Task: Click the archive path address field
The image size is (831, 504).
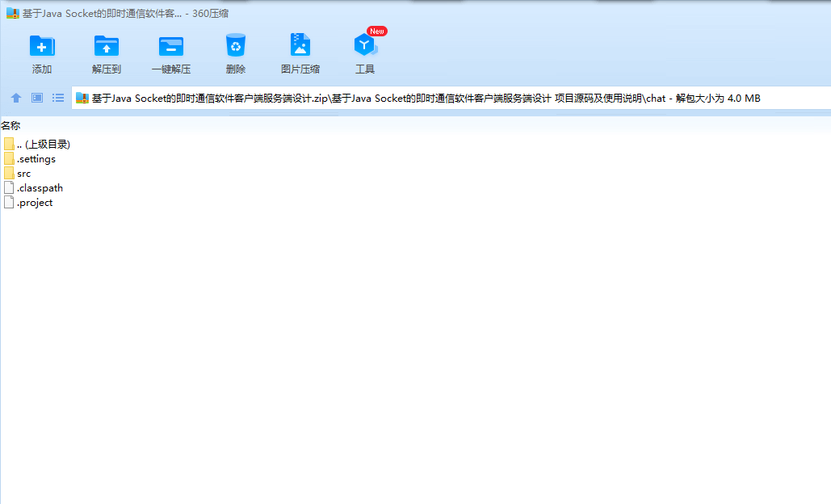Action: pos(451,98)
